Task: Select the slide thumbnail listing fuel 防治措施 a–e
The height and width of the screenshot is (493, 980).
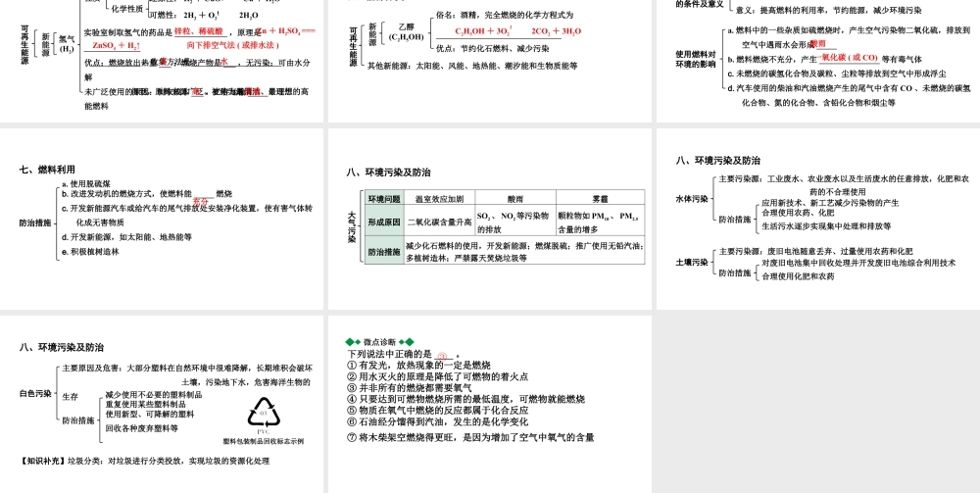Action: 162,219
